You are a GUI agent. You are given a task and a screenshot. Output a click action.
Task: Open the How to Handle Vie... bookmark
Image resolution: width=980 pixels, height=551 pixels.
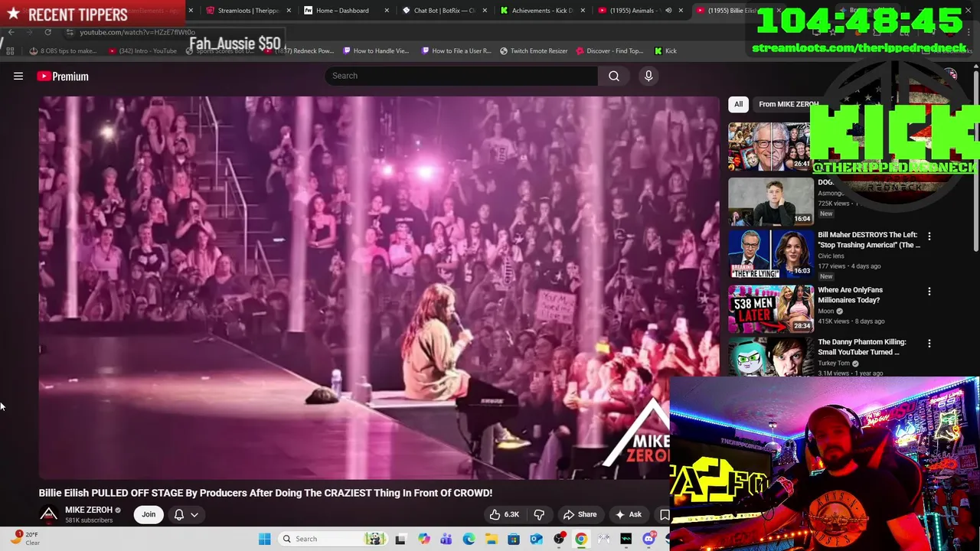point(376,51)
